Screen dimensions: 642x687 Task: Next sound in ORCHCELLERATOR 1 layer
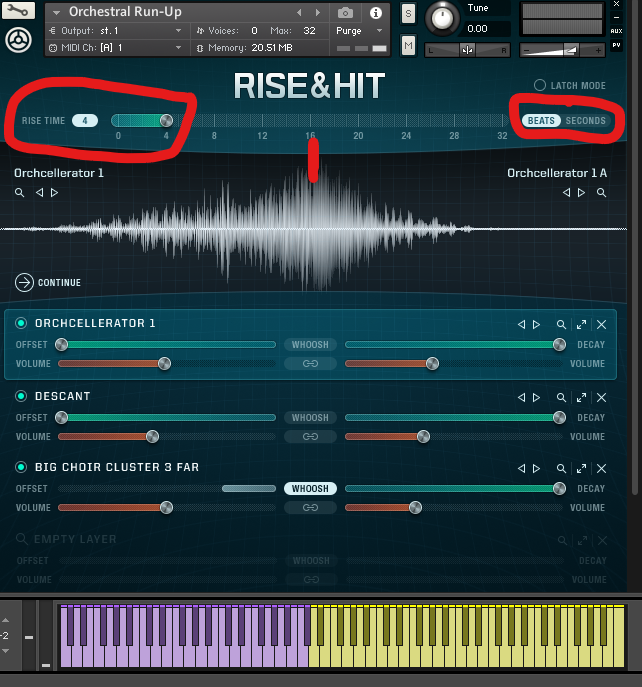pos(536,324)
